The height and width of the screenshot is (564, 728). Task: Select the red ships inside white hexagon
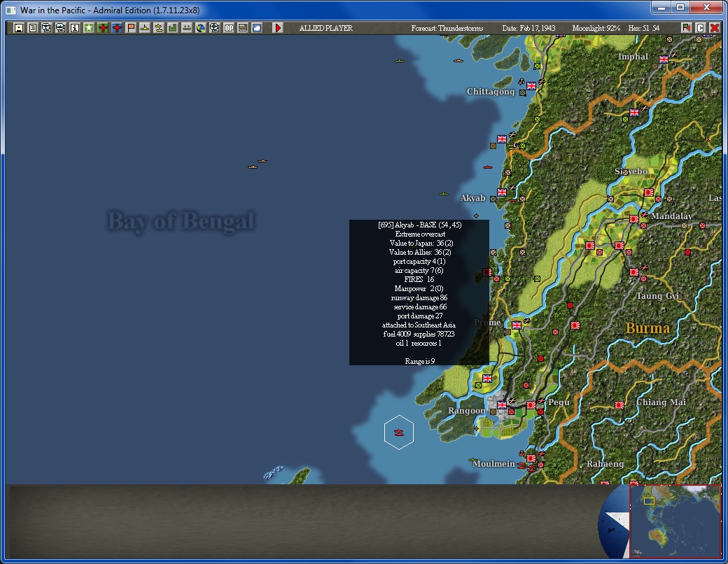click(x=399, y=432)
